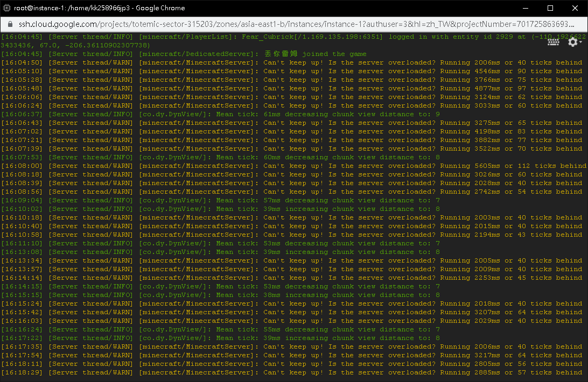The image size is (588, 382).
Task: Click the 'Mean tick: 38ms' DynView line
Action: coord(221,295)
